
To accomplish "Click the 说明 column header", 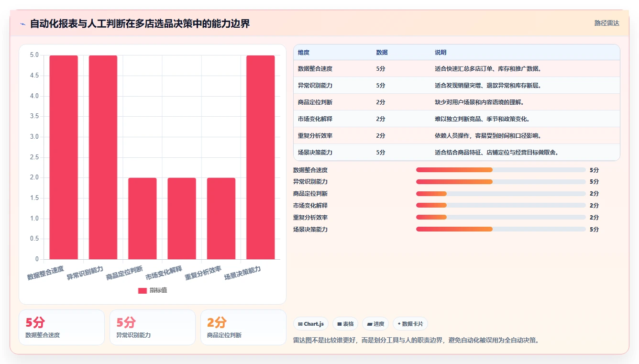I will (441, 53).
